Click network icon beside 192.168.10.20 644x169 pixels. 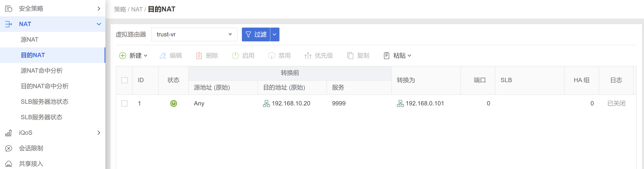tap(266, 104)
